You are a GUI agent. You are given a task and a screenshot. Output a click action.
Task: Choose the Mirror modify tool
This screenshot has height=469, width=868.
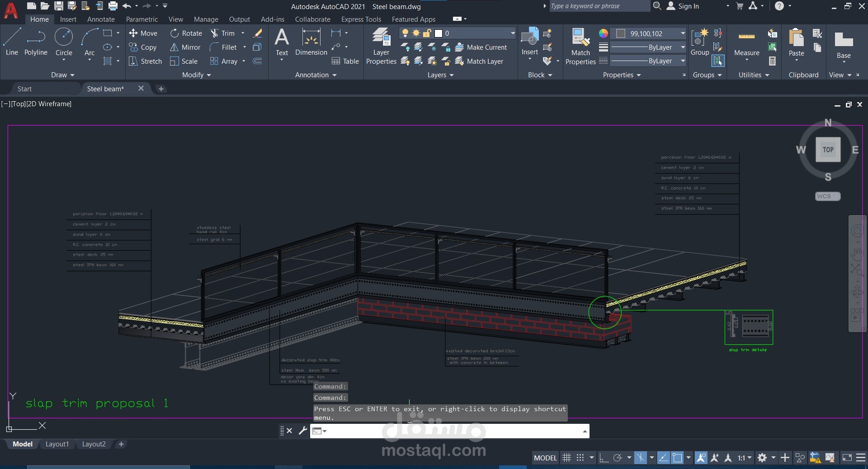[185, 47]
